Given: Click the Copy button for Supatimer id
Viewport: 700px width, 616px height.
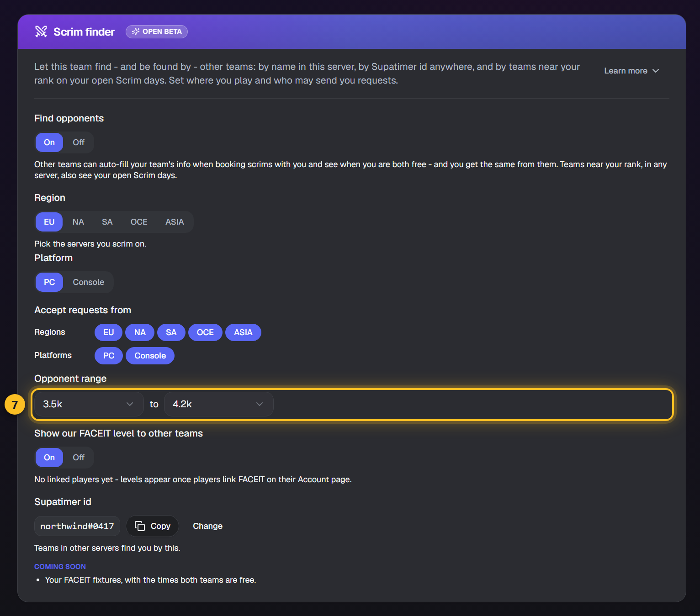Looking at the screenshot, I should (x=152, y=526).
